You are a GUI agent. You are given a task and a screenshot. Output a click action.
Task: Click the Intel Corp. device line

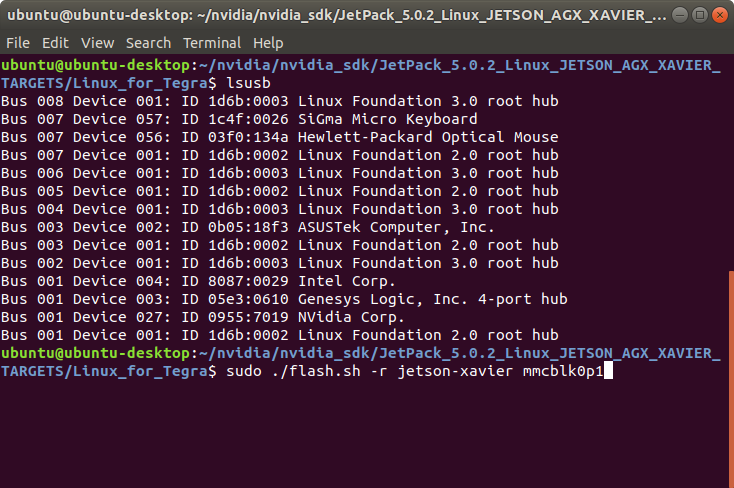tap(198, 281)
